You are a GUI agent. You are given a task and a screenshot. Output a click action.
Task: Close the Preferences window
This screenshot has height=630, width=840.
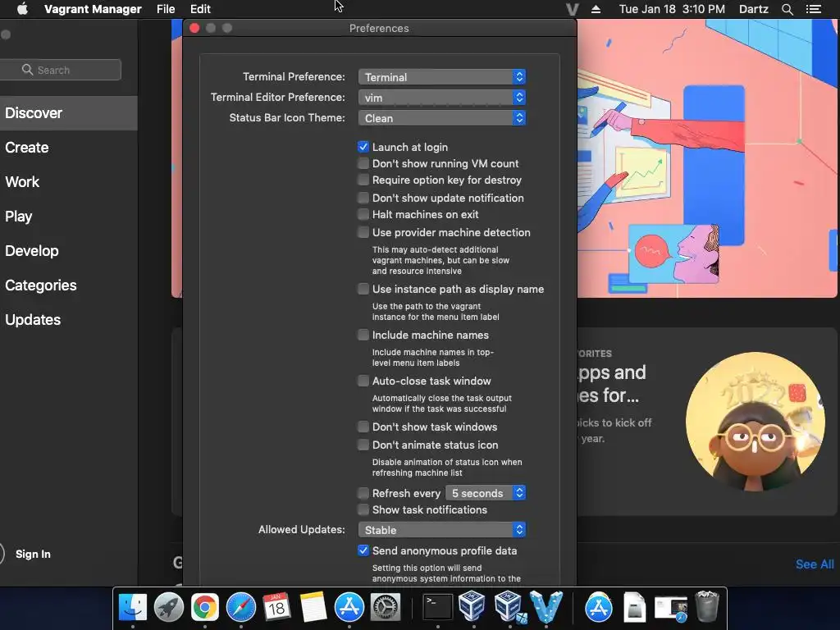pos(194,28)
